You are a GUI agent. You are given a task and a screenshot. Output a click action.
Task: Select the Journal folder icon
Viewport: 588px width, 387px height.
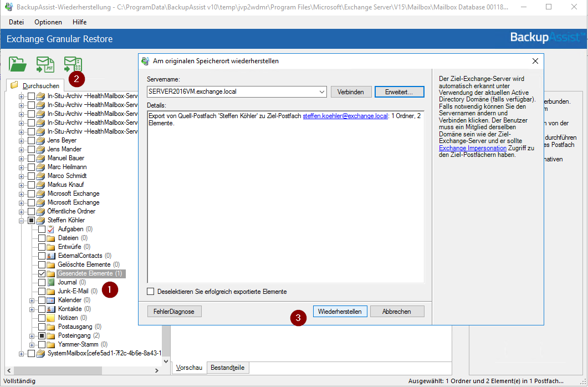click(x=51, y=282)
